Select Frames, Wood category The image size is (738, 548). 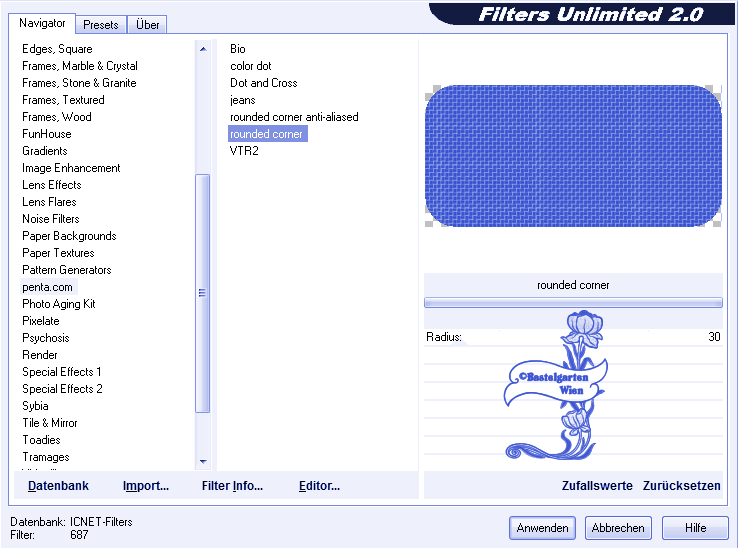click(x=56, y=117)
